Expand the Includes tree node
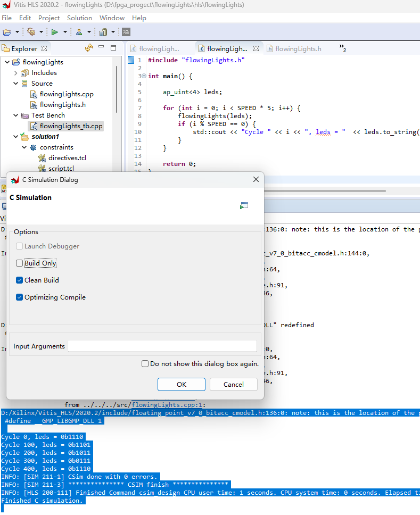This screenshot has width=420, height=515. (x=16, y=73)
